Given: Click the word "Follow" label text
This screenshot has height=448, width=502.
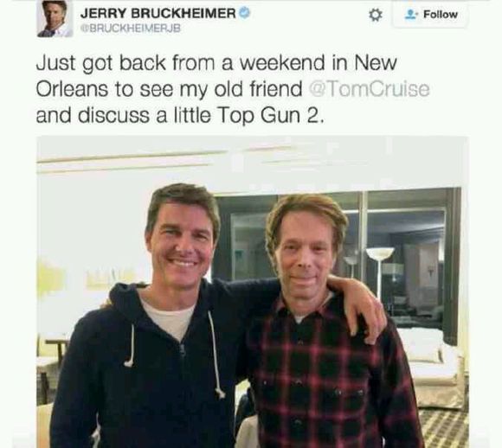Looking at the screenshot, I should (441, 15).
